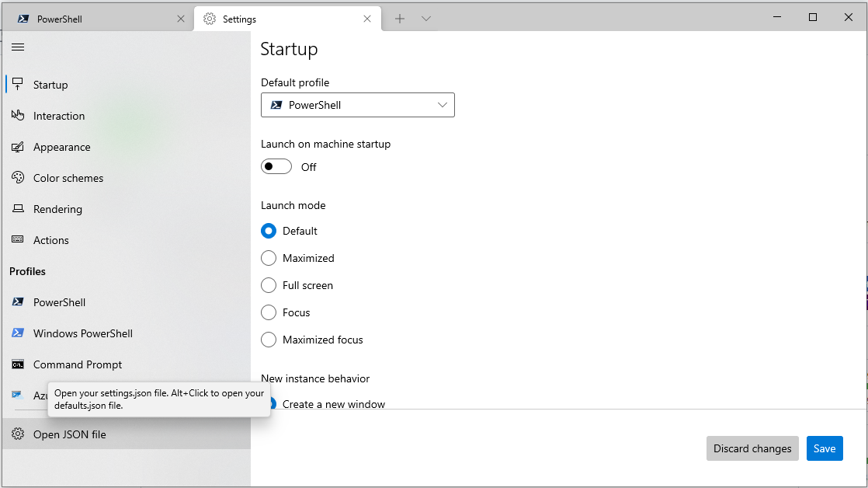Viewport: 868px width, 488px height.
Task: Switch to the PowerShell tab
Action: click(97, 19)
